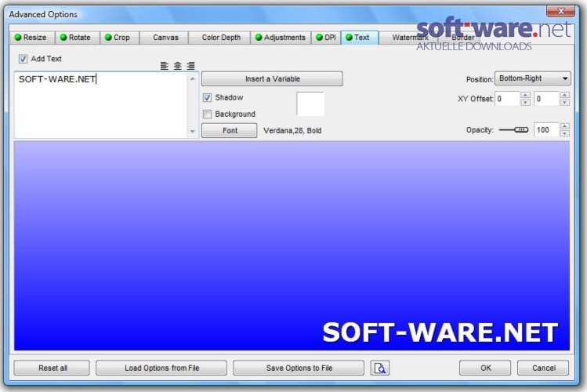Image resolution: width=587 pixels, height=392 pixels.
Task: Click inside the text entry box
Action: click(x=101, y=105)
